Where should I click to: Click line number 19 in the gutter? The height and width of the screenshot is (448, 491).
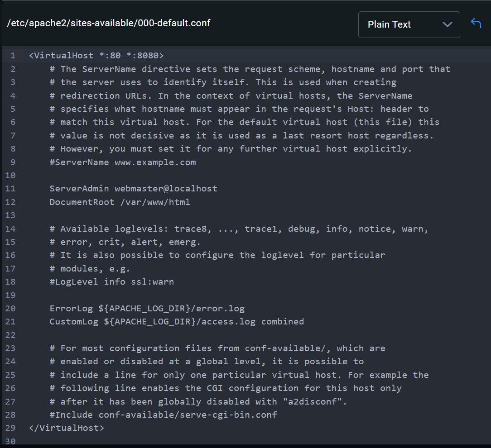point(10,295)
